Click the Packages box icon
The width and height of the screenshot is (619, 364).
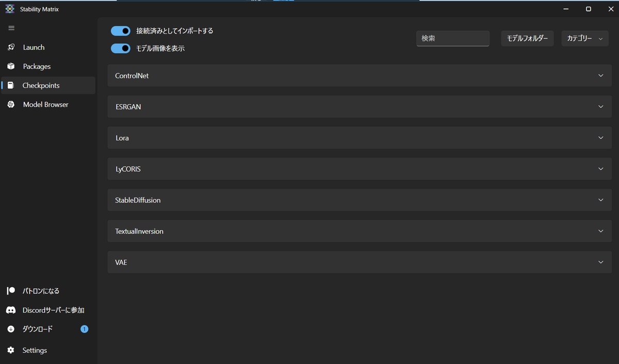[11, 66]
